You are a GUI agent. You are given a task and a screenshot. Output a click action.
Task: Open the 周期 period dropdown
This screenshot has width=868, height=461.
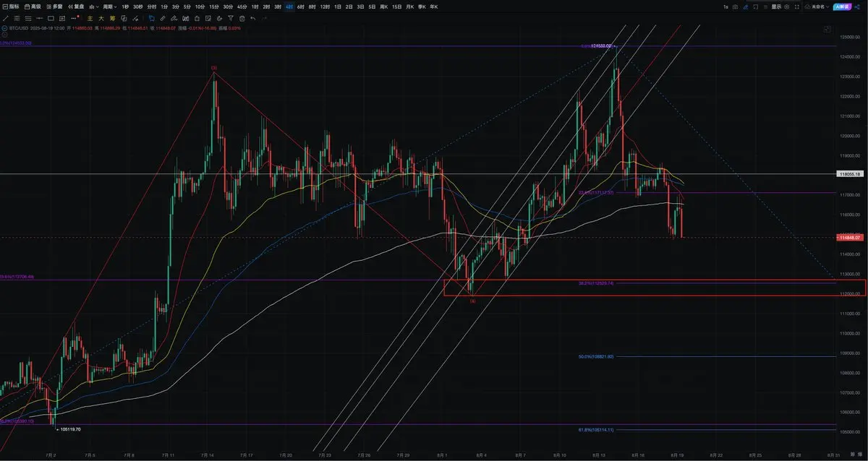[110, 7]
